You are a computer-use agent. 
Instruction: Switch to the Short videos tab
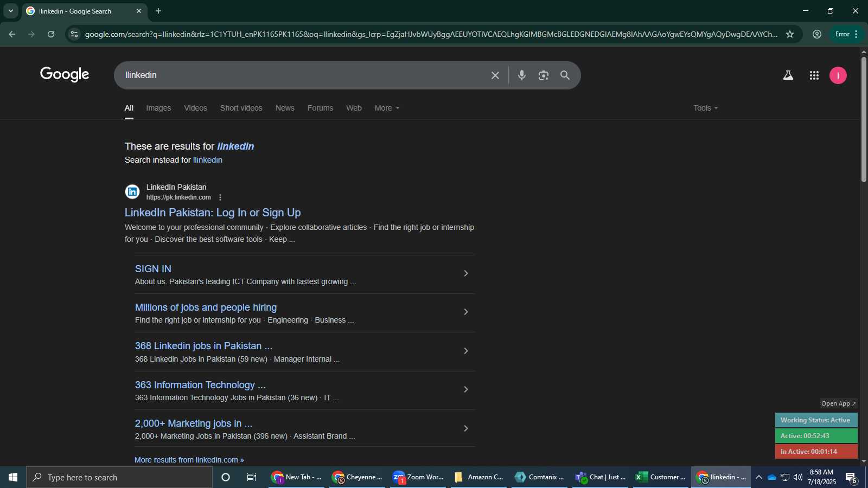click(x=241, y=108)
